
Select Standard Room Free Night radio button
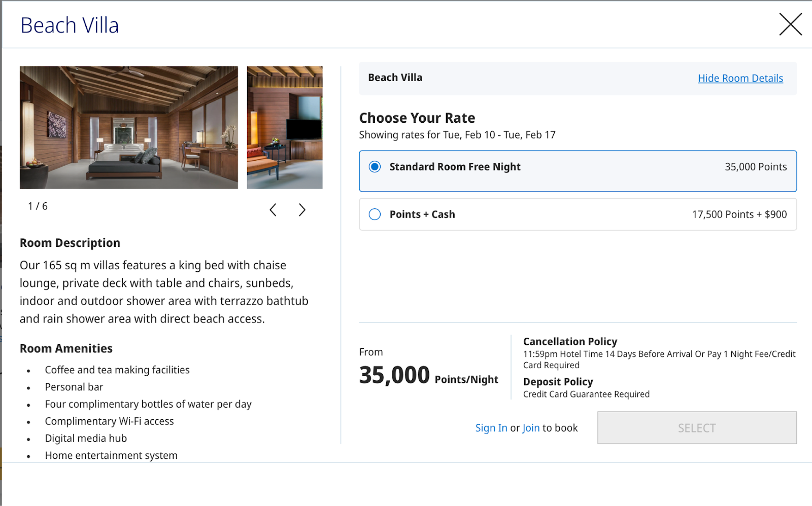(x=375, y=167)
